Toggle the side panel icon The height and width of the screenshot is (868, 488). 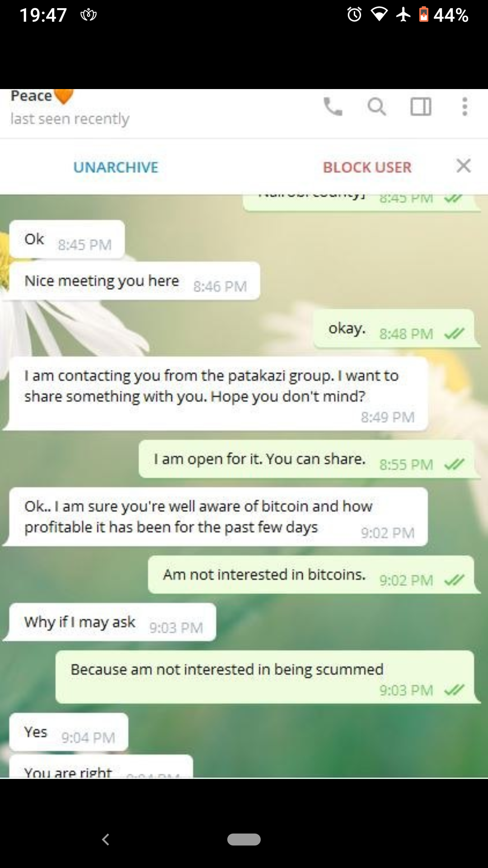pyautogui.click(x=421, y=107)
